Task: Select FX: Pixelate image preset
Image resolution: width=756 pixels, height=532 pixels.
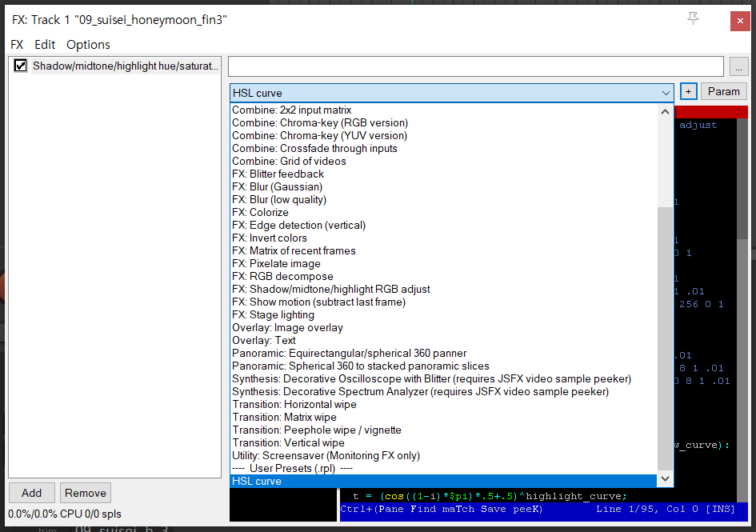Action: (x=443, y=263)
